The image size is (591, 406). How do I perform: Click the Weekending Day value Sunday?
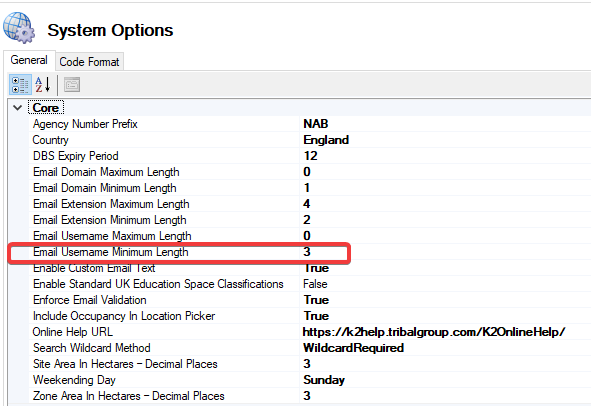(324, 380)
